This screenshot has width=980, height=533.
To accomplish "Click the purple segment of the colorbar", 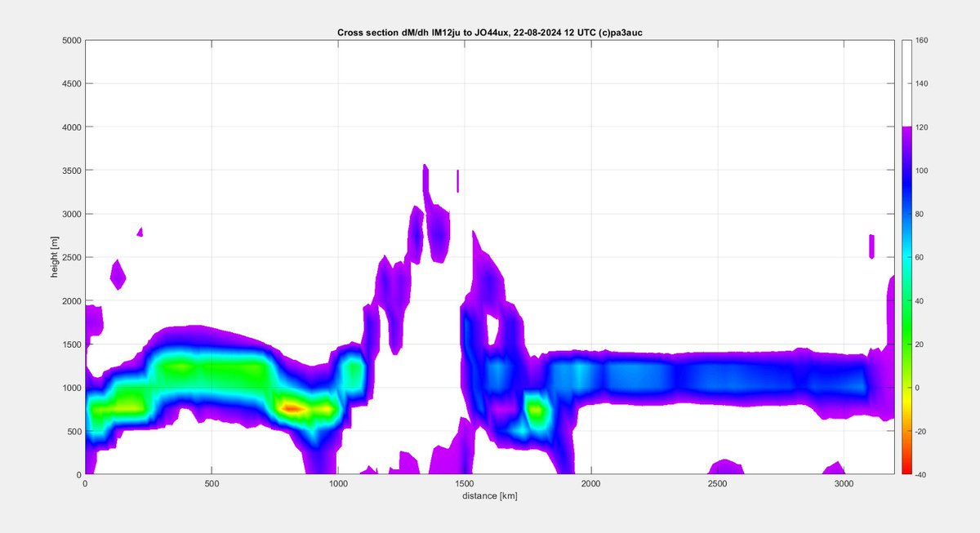I will coord(907,139).
